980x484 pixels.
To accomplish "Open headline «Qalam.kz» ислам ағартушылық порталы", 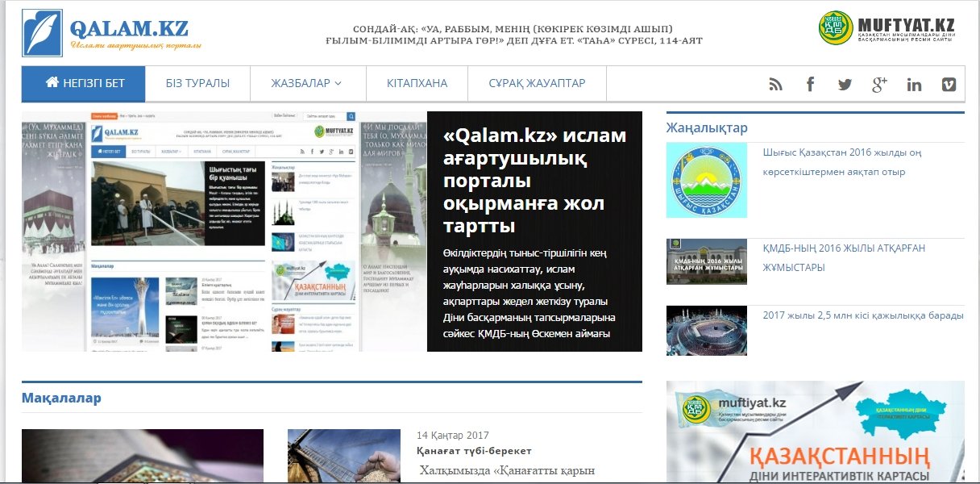I will click(x=534, y=181).
